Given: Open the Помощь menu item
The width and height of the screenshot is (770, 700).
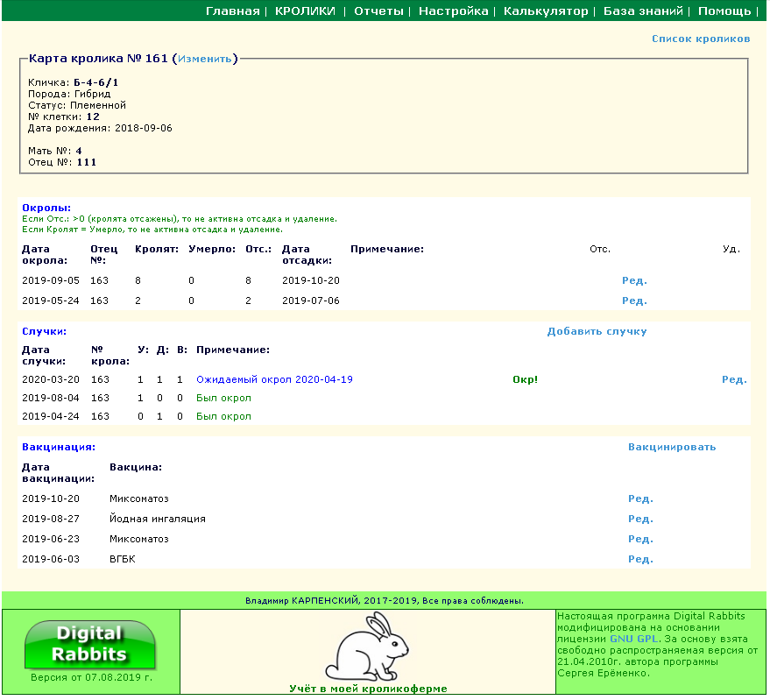Looking at the screenshot, I should (x=724, y=11).
